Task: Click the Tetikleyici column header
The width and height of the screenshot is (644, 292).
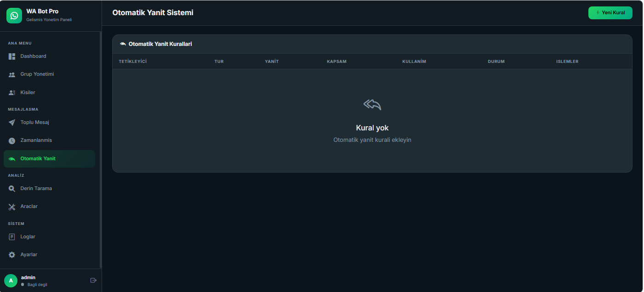Action: click(132, 62)
